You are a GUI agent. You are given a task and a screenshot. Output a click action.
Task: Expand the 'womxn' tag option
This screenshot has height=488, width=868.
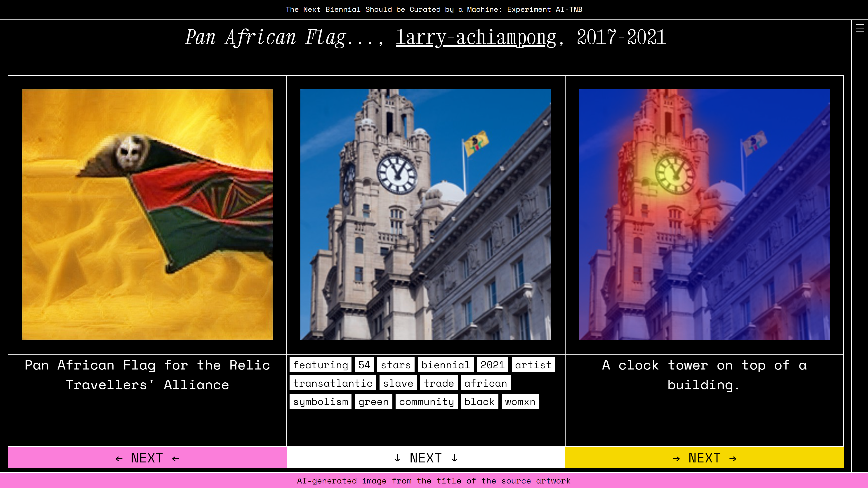520,401
